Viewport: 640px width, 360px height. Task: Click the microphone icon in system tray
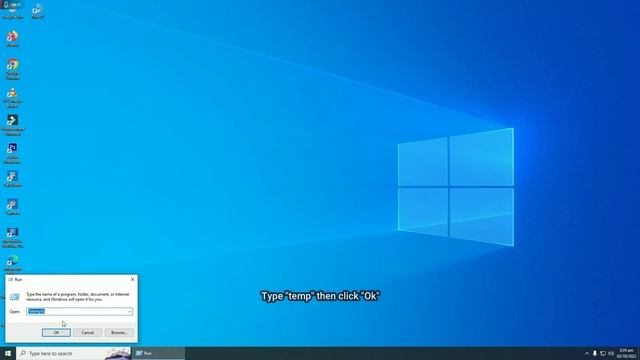point(595,353)
